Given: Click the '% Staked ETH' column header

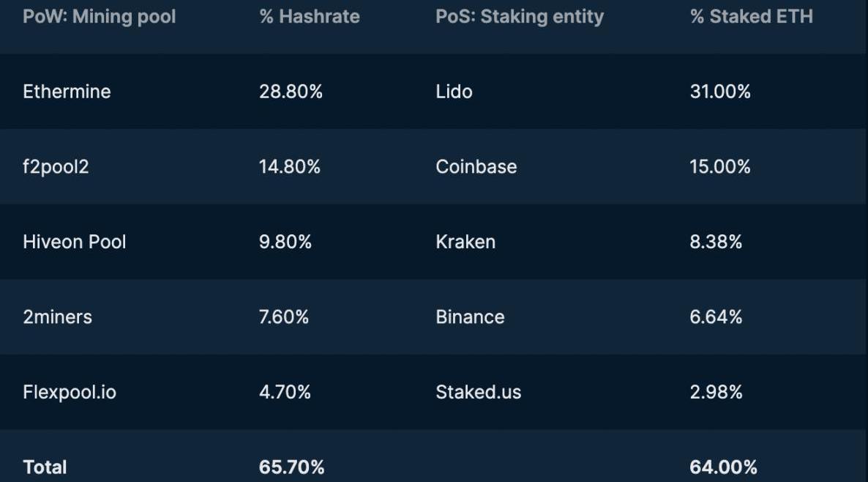Looking at the screenshot, I should (751, 17).
